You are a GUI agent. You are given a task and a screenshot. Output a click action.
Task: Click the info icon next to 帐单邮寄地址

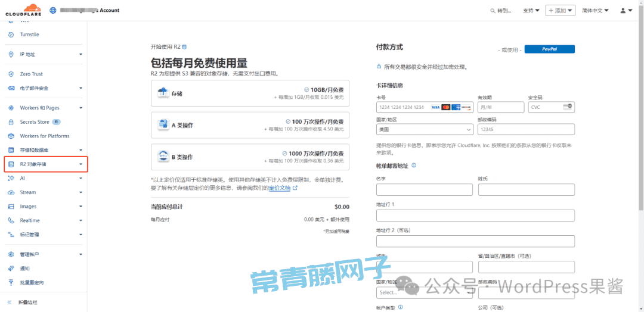(414, 166)
